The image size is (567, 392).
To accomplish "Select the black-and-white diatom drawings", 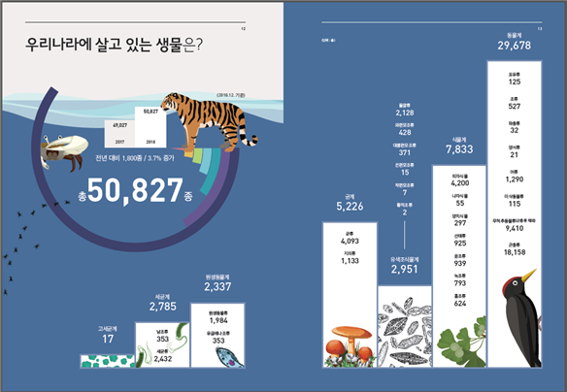I will [405, 333].
